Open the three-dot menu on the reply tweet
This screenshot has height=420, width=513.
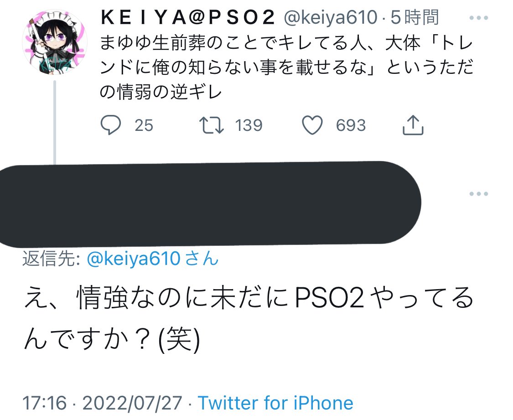click(x=479, y=194)
